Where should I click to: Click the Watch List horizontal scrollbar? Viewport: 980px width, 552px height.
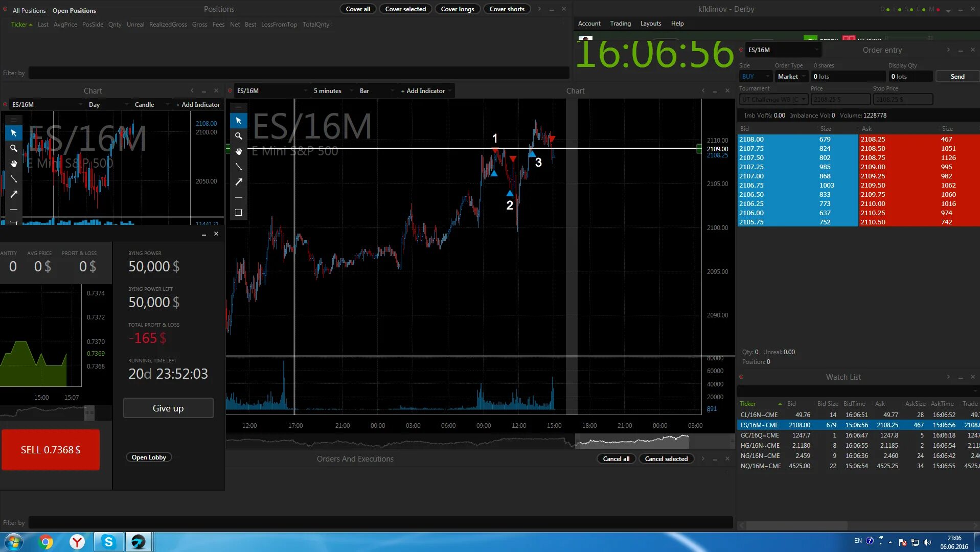click(796, 525)
